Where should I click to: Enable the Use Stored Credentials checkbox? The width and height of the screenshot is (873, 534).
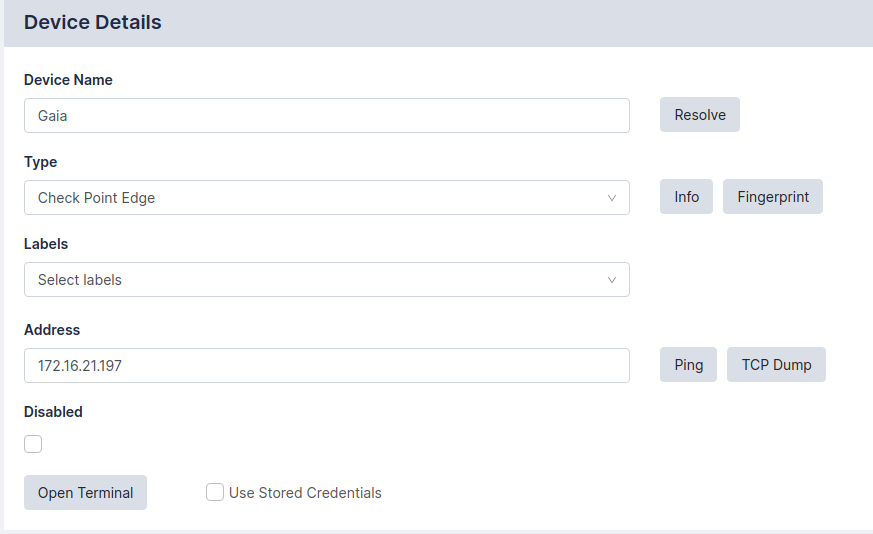(215, 492)
